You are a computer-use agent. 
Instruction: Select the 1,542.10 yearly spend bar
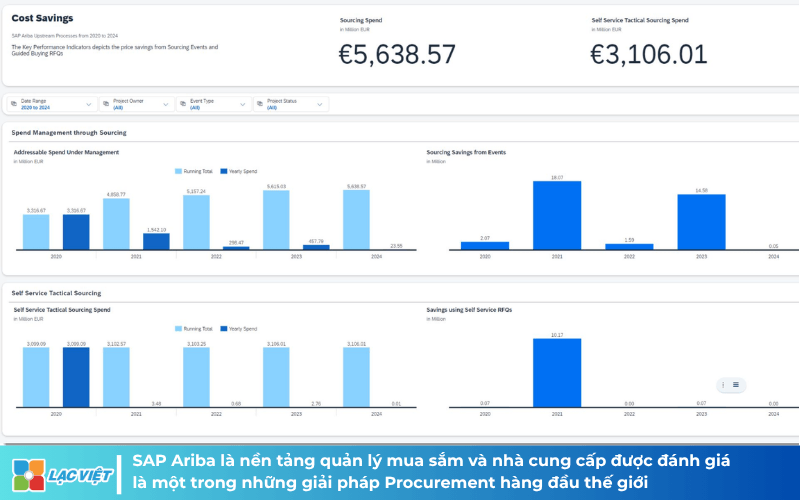[x=156, y=241]
